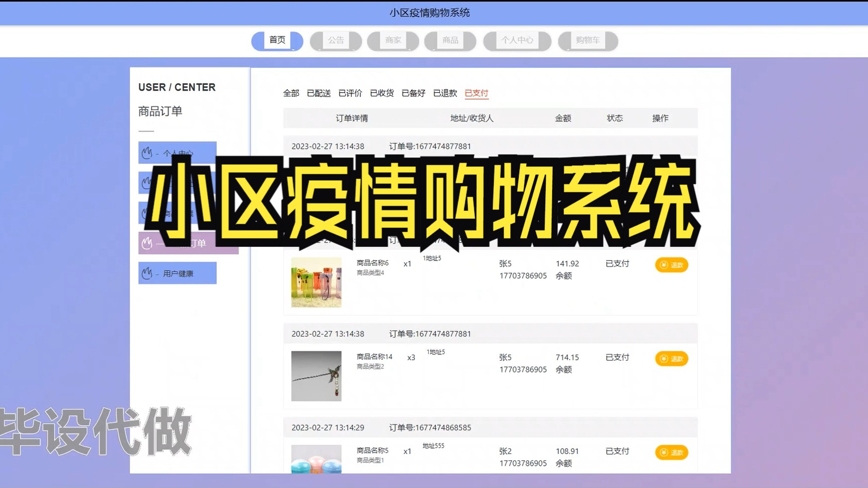This screenshot has height=488, width=868.
Task: Select the highlighted 订单 sidebar item
Action: pyautogui.click(x=189, y=243)
